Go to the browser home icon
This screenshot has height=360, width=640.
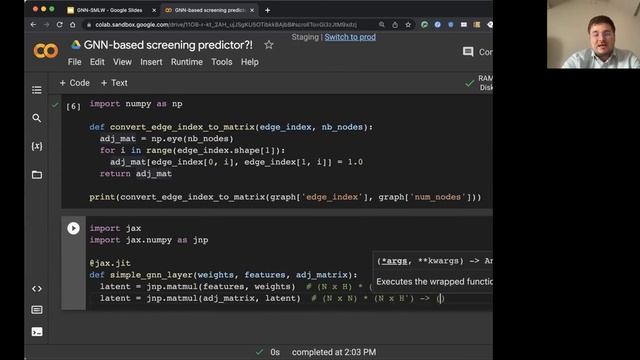click(73, 24)
